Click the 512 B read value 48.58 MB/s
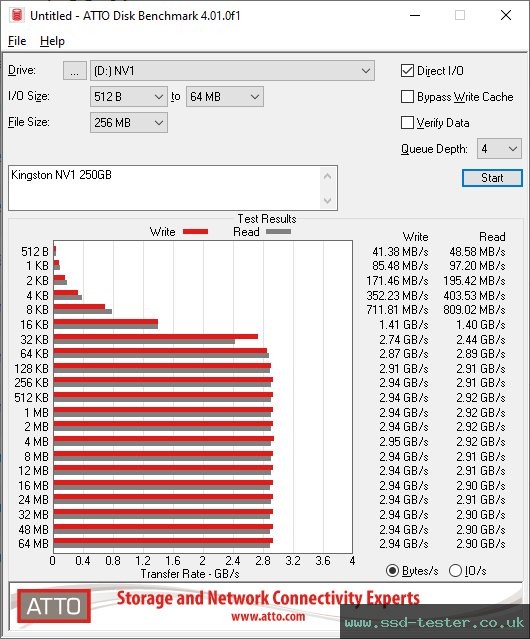This screenshot has height=639, width=530. tap(477, 252)
